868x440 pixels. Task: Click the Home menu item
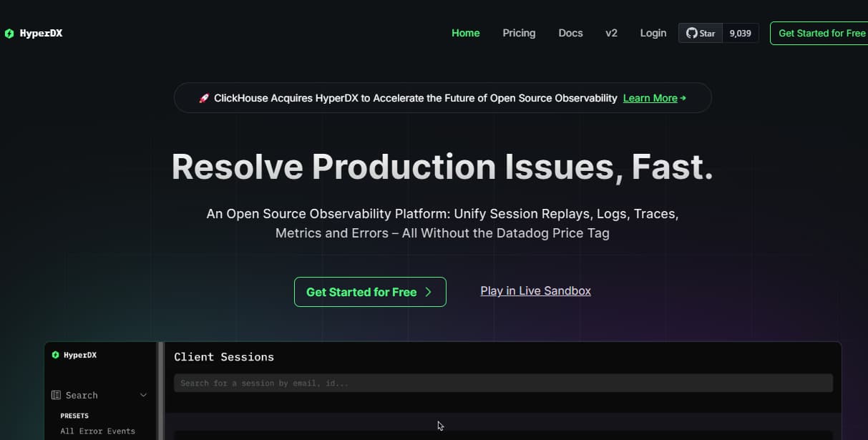click(x=465, y=33)
